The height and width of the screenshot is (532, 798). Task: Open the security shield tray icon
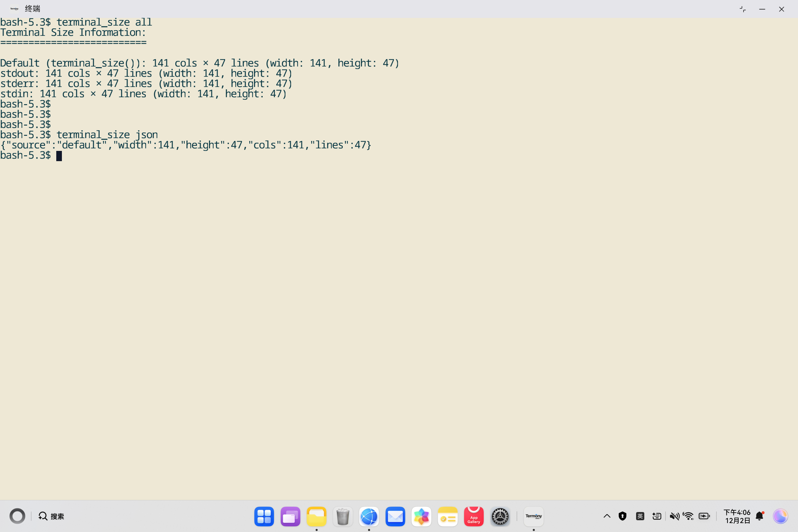622,516
